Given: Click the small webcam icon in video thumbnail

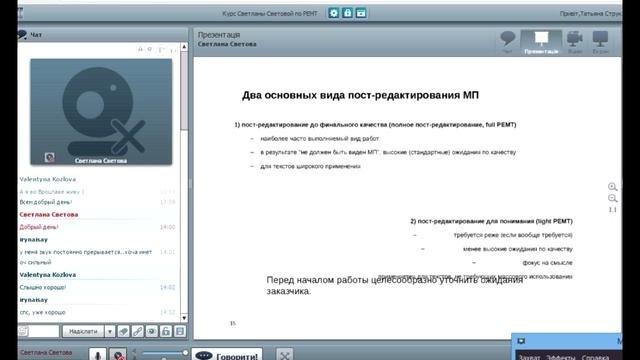Looking at the screenshot, I should (49, 157).
